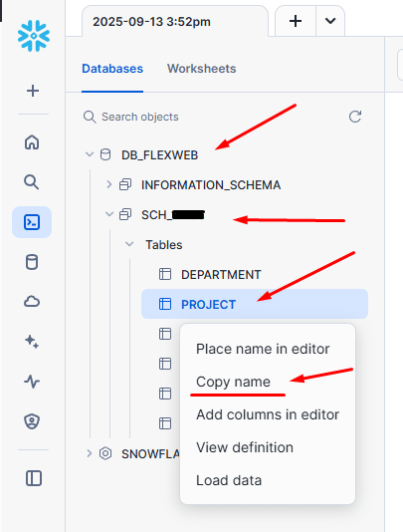403x532 pixels.
Task: Click the magnifier icon in Search objects
Action: click(x=90, y=117)
